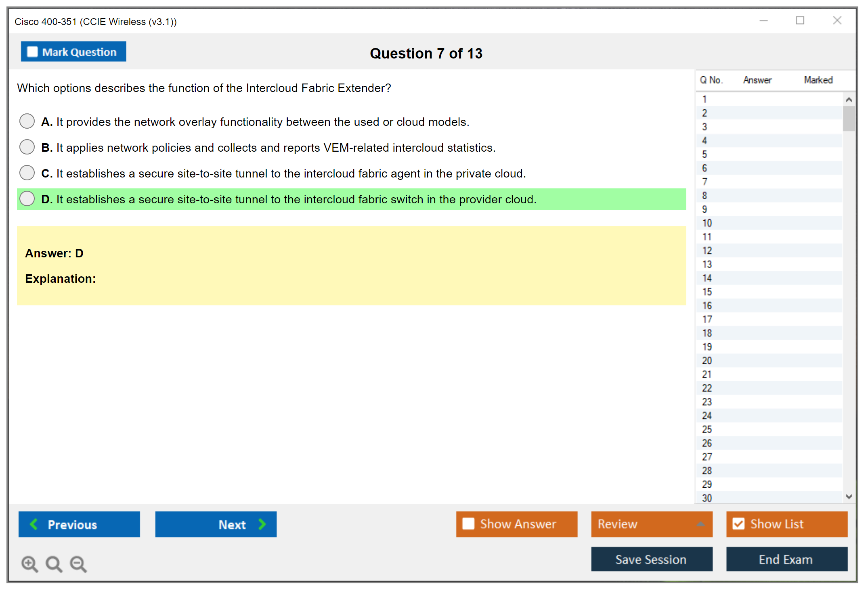
Task: Select answer option A radio button
Action: coord(27,121)
